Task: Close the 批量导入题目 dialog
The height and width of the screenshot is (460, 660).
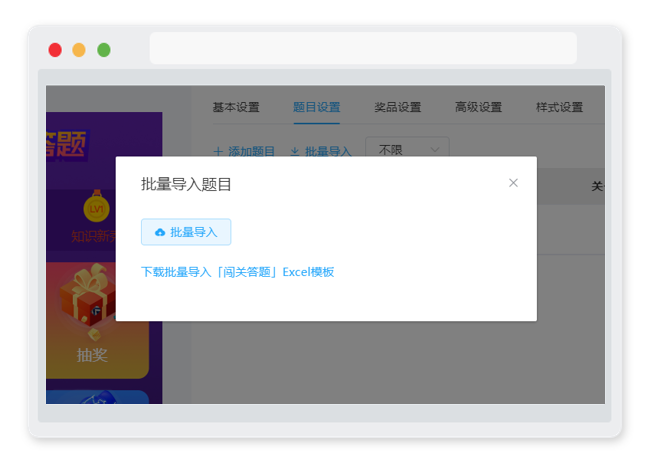Action: [513, 183]
